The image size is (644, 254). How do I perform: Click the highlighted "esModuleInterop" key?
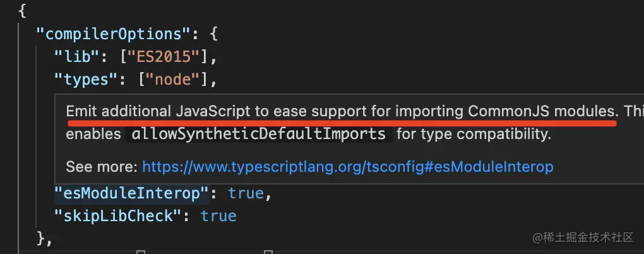tap(132, 193)
